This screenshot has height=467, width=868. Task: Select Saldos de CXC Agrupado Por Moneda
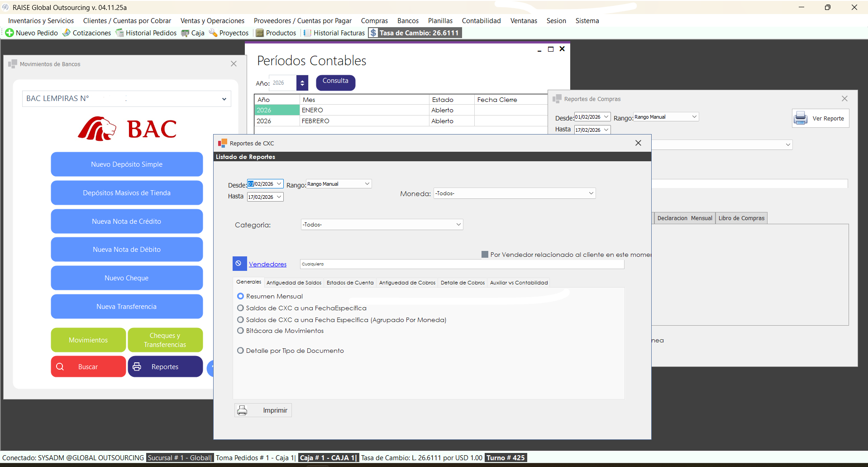tap(241, 320)
